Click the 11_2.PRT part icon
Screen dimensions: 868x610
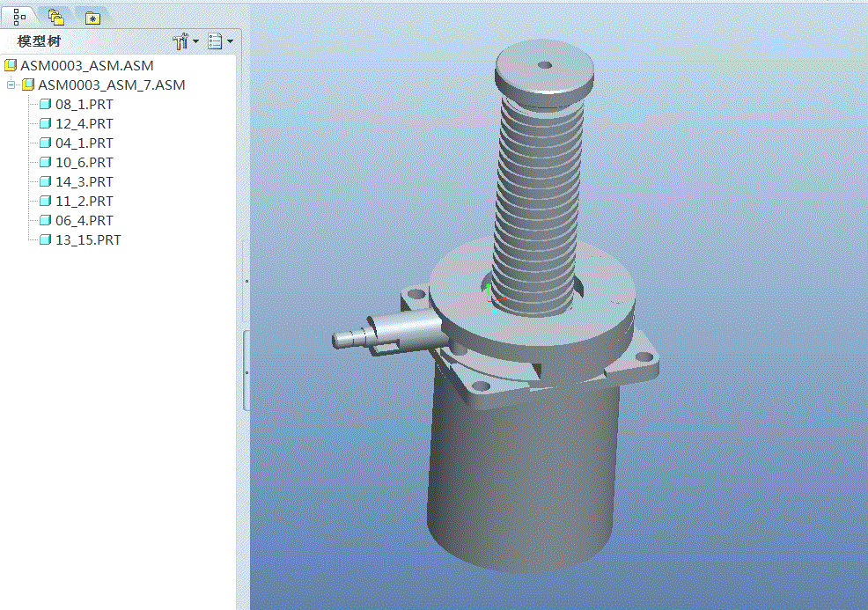point(46,201)
